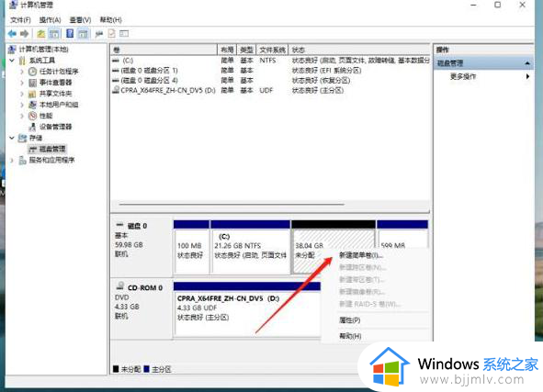Click the pin-shaped toolbar icon

(x=99, y=34)
